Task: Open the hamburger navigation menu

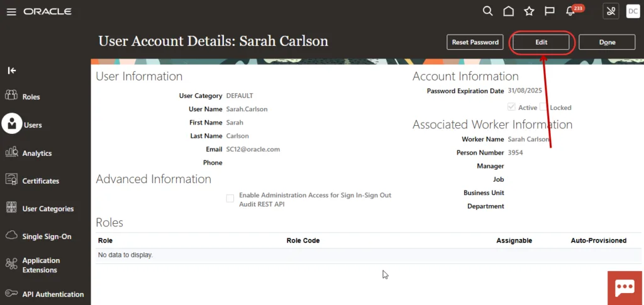Action: click(x=11, y=11)
